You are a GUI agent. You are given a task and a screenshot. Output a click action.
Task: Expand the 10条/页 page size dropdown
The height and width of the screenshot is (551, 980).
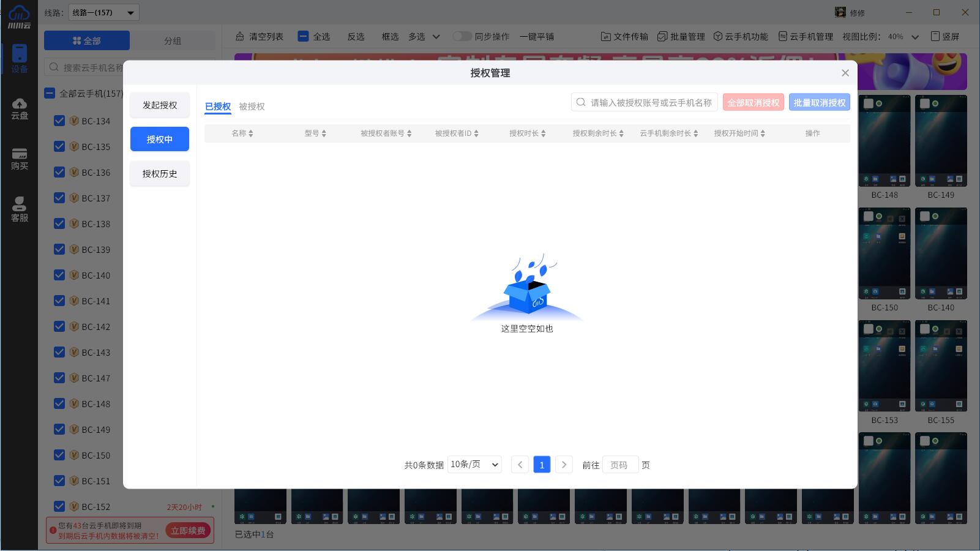pyautogui.click(x=474, y=465)
